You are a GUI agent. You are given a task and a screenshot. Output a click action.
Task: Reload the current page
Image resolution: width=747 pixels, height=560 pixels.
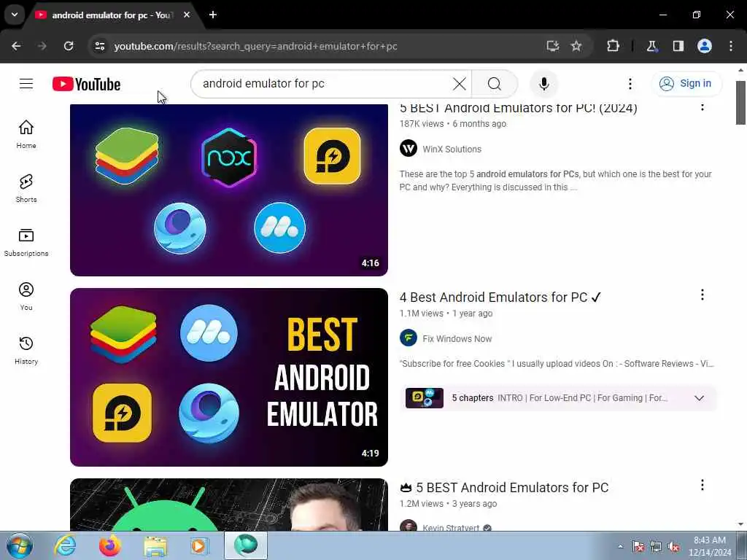[x=69, y=46]
